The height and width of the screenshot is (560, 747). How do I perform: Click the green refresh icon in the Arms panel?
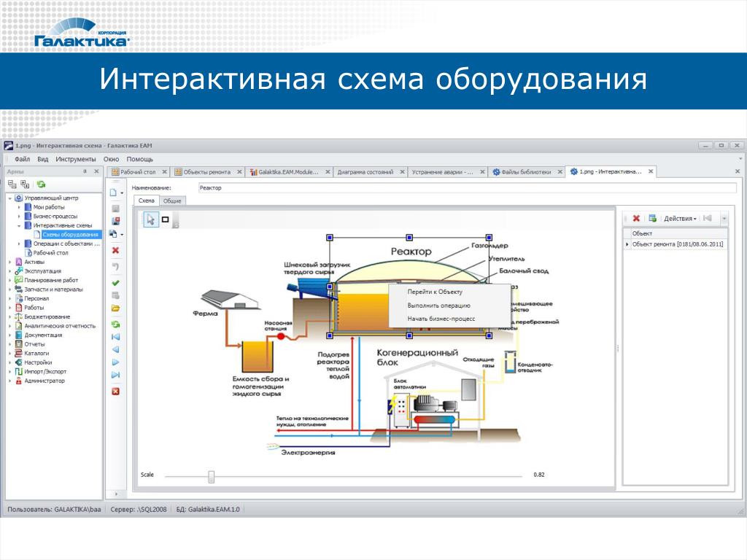tap(41, 184)
